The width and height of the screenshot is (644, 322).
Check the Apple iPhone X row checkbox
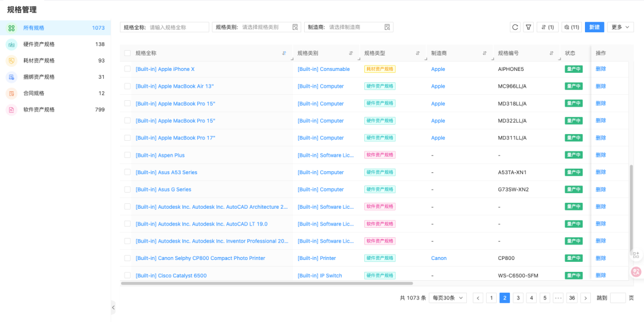[x=128, y=69]
